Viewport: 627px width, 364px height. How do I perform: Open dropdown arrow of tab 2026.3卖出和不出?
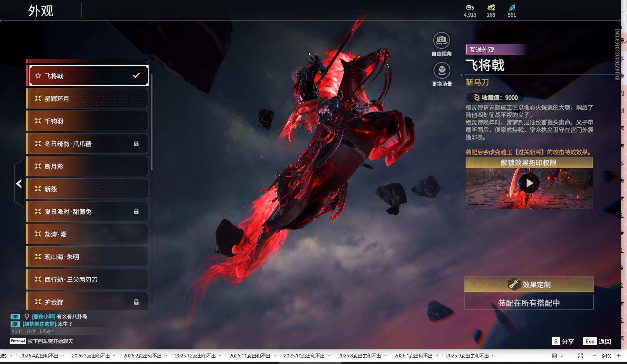tap(114, 356)
